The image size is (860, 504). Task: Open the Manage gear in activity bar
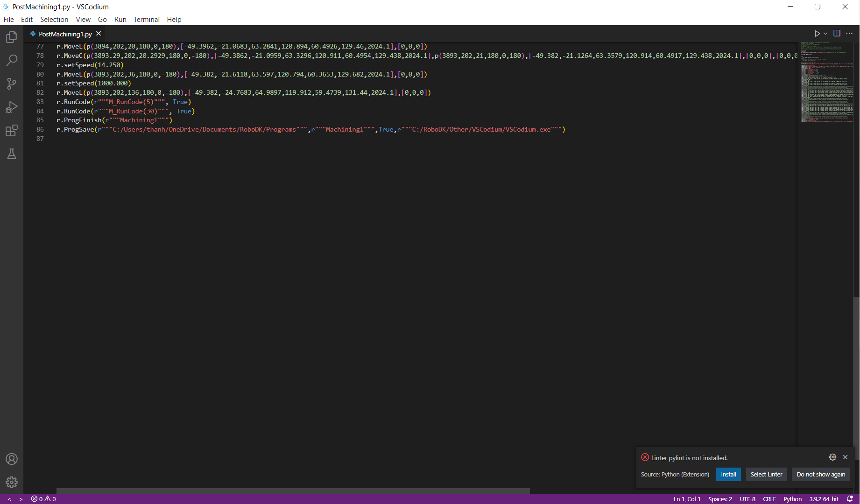point(12,482)
